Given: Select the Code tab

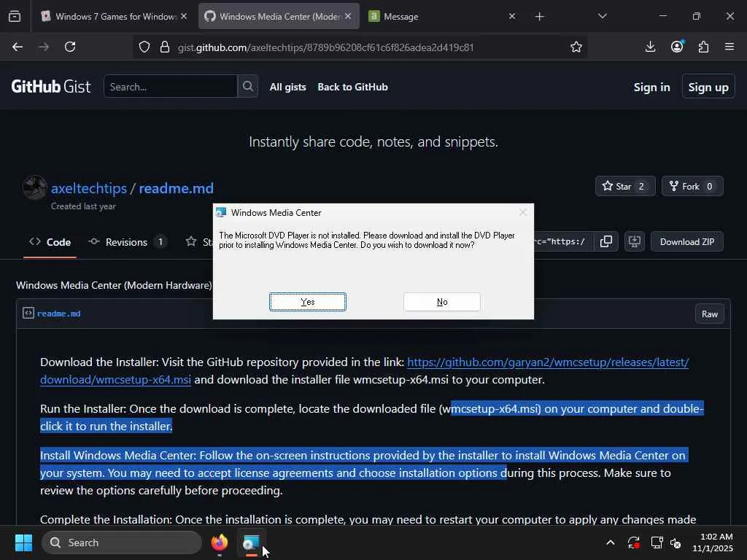Looking at the screenshot, I should point(50,242).
